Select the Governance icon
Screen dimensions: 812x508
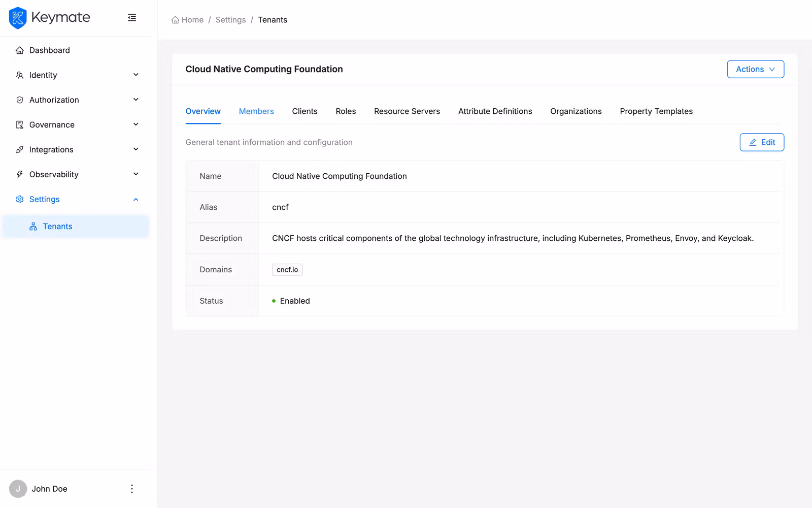(x=19, y=124)
